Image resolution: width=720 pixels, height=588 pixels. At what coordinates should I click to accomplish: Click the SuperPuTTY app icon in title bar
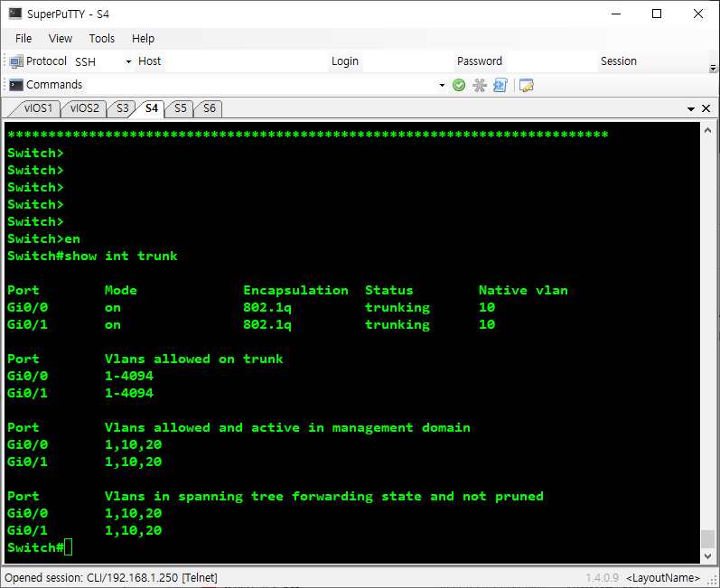click(15, 14)
